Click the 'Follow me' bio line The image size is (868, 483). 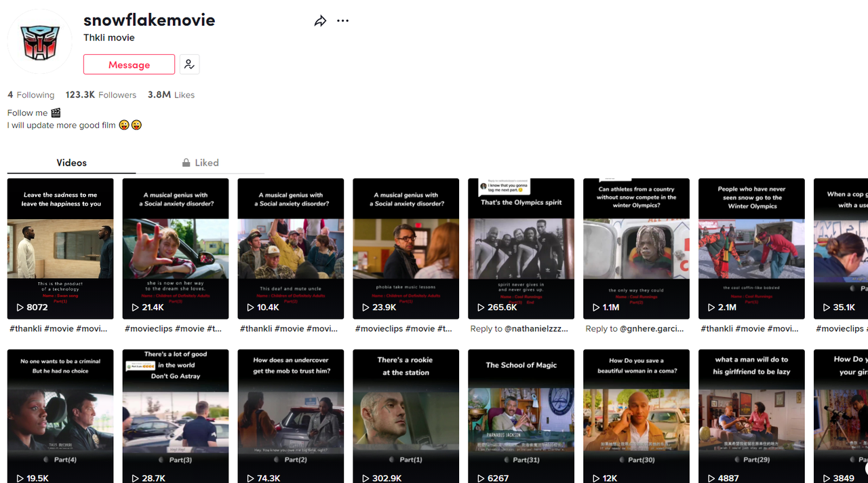34,113
